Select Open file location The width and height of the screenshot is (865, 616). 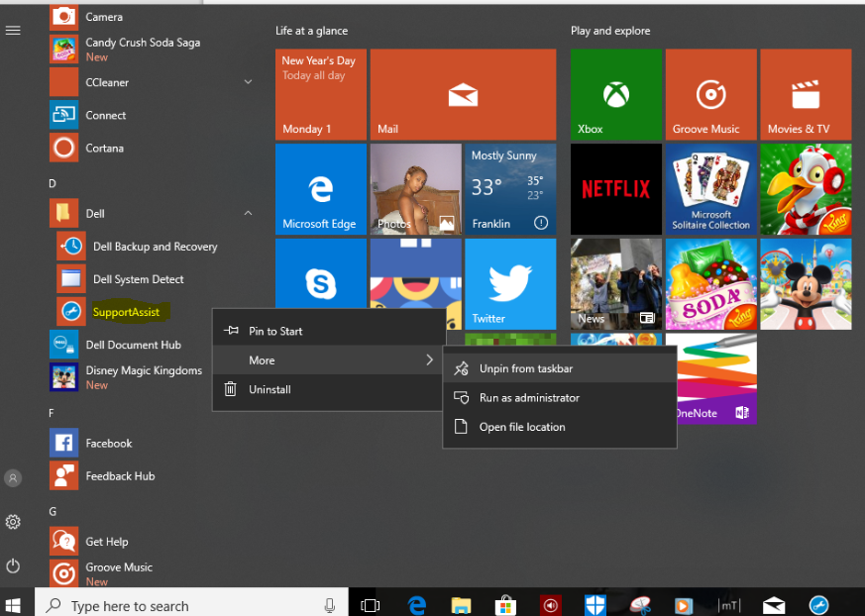560,427
